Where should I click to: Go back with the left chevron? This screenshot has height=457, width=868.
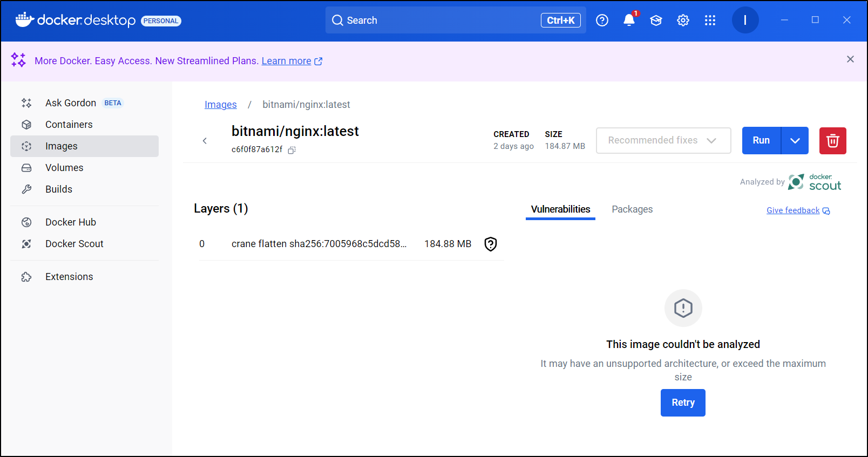(x=205, y=141)
